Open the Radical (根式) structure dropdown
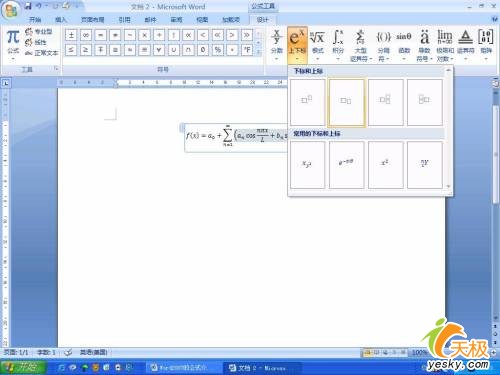Viewport: 500px width, 375px height. (317, 45)
